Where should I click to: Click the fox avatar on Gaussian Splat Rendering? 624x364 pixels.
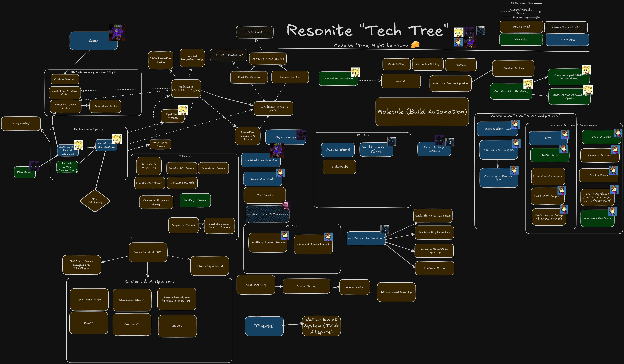(528, 84)
